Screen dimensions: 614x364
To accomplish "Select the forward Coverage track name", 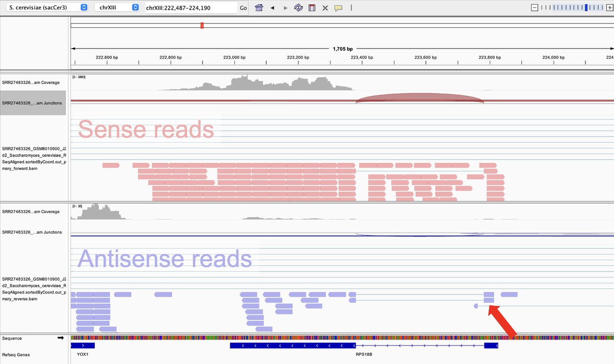I will (31, 82).
